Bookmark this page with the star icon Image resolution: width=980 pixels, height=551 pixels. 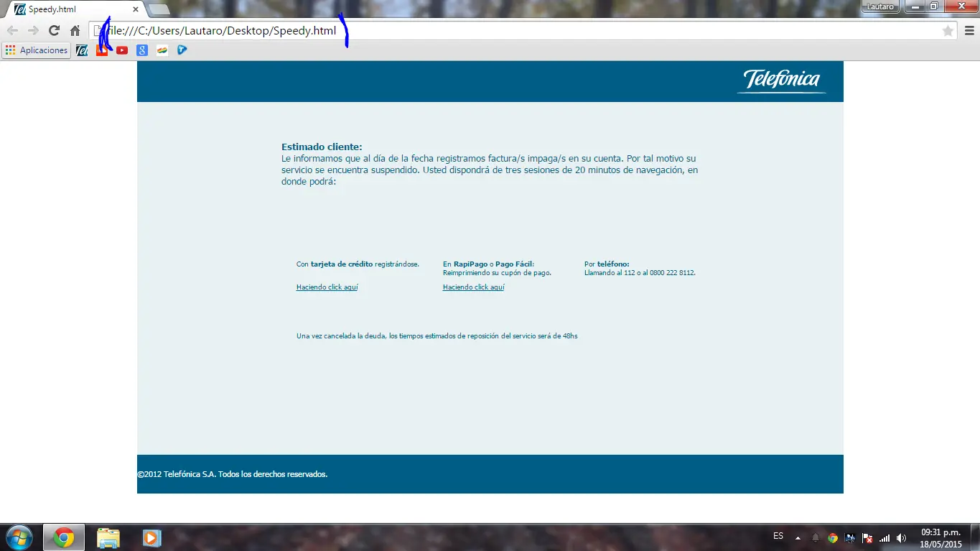[948, 31]
